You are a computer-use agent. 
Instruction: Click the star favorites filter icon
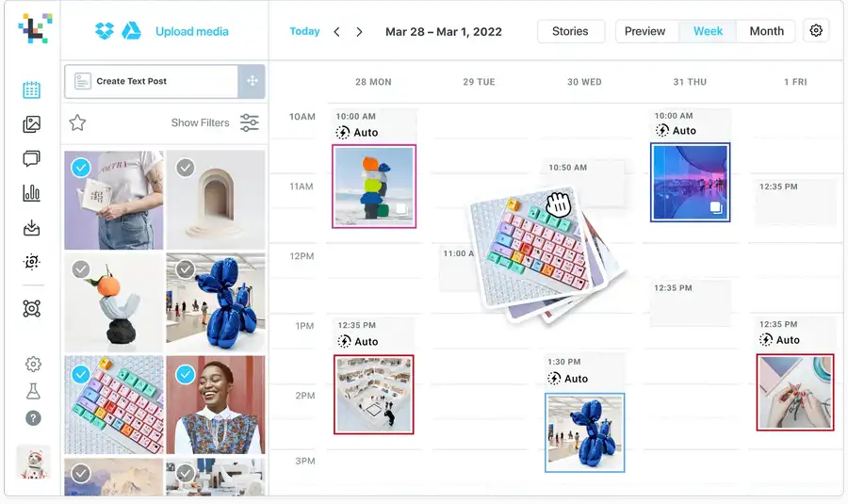(77, 122)
